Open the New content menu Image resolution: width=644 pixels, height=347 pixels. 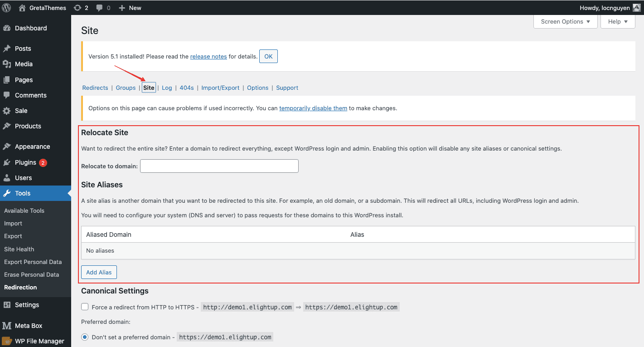[130, 8]
